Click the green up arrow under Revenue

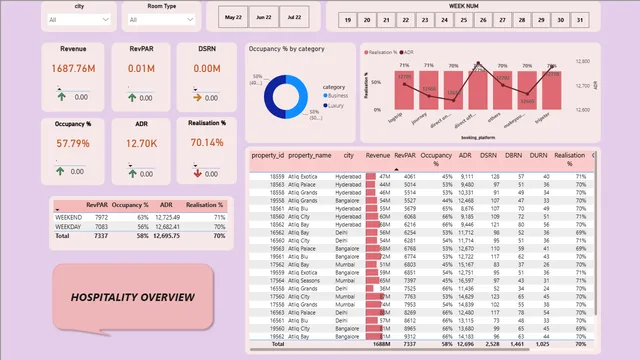pyautogui.click(x=62, y=97)
